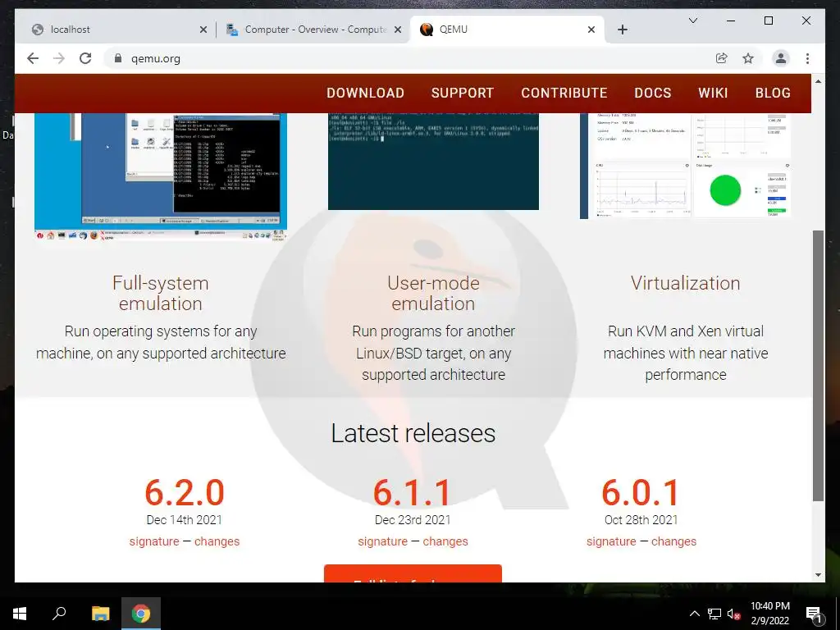Click the full-system emulation screenshot
This screenshot has height=630, width=840.
coord(161,176)
